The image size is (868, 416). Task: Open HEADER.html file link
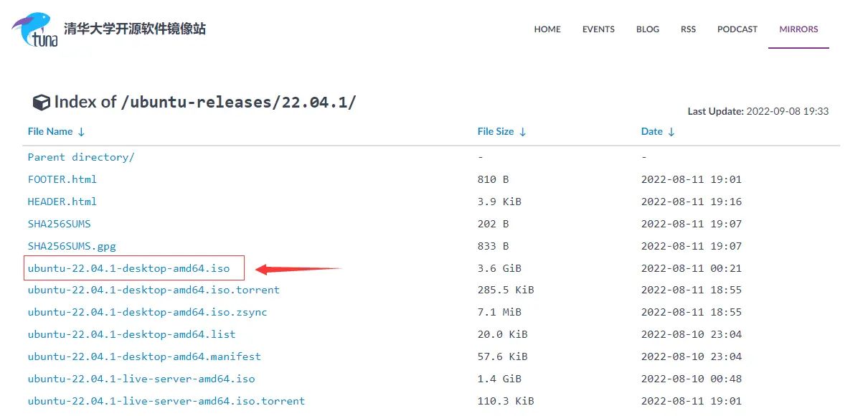pos(62,202)
